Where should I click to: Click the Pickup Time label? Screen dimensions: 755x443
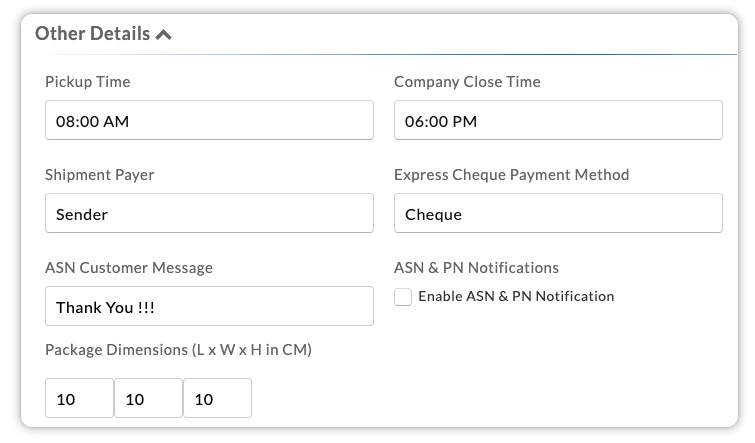pyautogui.click(x=88, y=82)
